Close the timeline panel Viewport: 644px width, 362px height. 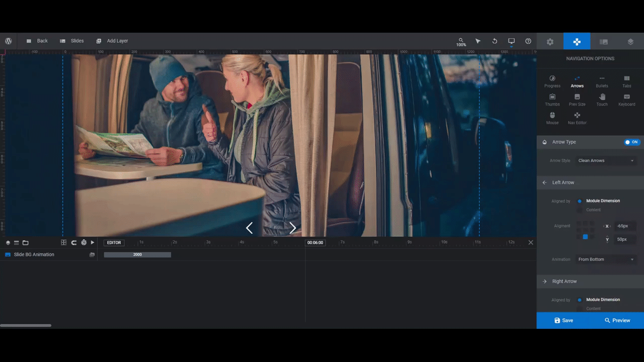[x=531, y=242]
